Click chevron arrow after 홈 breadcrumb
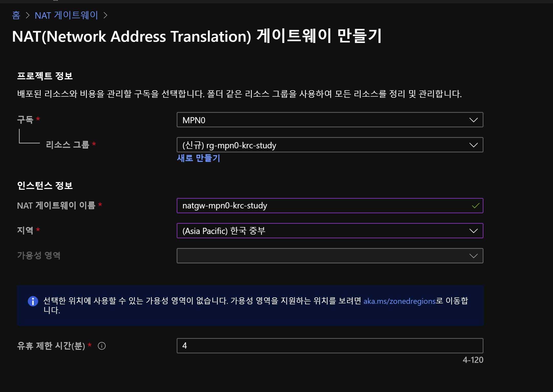Image resolution: width=553 pixels, height=392 pixels. point(28,15)
